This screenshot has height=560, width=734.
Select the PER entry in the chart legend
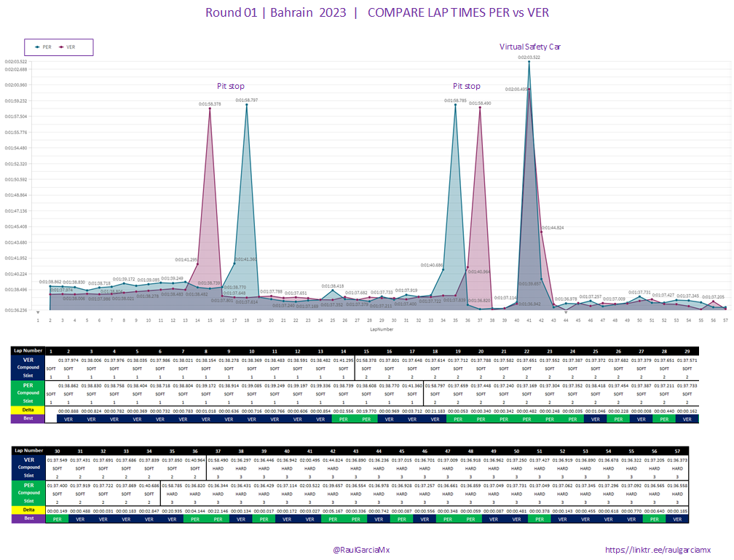click(x=44, y=47)
